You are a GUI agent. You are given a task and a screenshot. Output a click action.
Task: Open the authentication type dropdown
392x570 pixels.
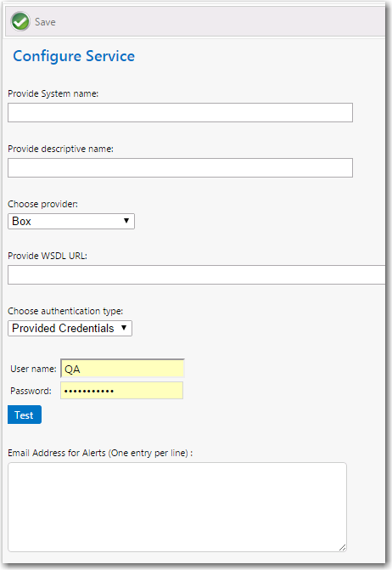70,328
